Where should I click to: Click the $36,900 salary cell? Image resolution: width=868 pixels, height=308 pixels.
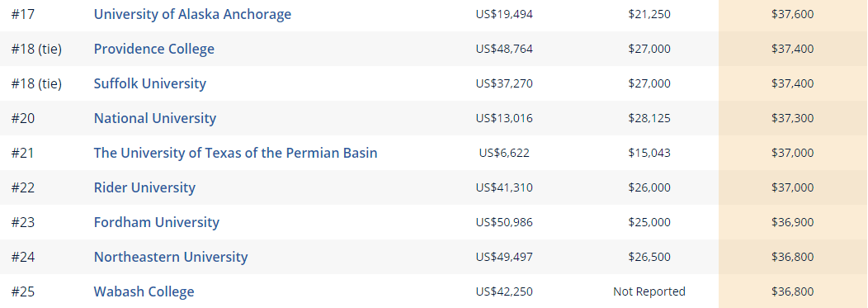(x=793, y=222)
